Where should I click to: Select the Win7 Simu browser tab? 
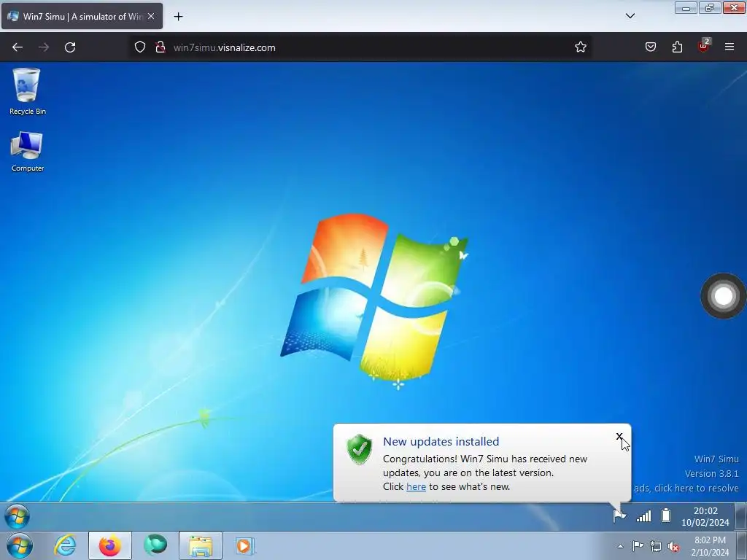pos(82,16)
